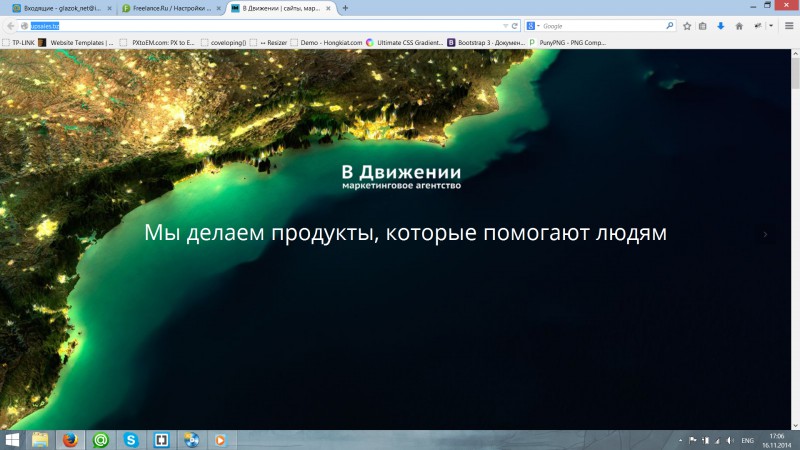The height and width of the screenshot is (450, 800).
Task: Click the add-on icon left of the toolbar dropdown
Action: pyautogui.click(x=758, y=26)
